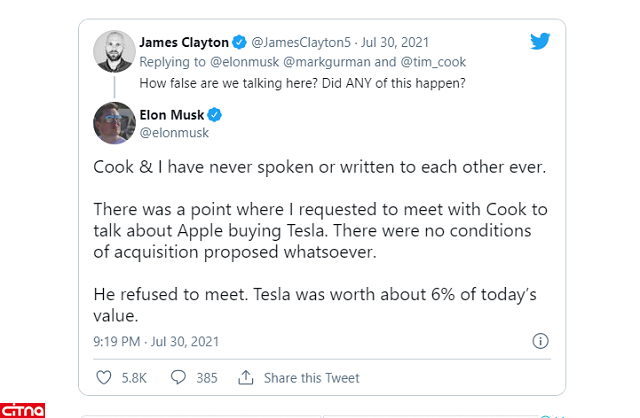
Task: Like the tweet with the heart icon
Action: (x=104, y=378)
